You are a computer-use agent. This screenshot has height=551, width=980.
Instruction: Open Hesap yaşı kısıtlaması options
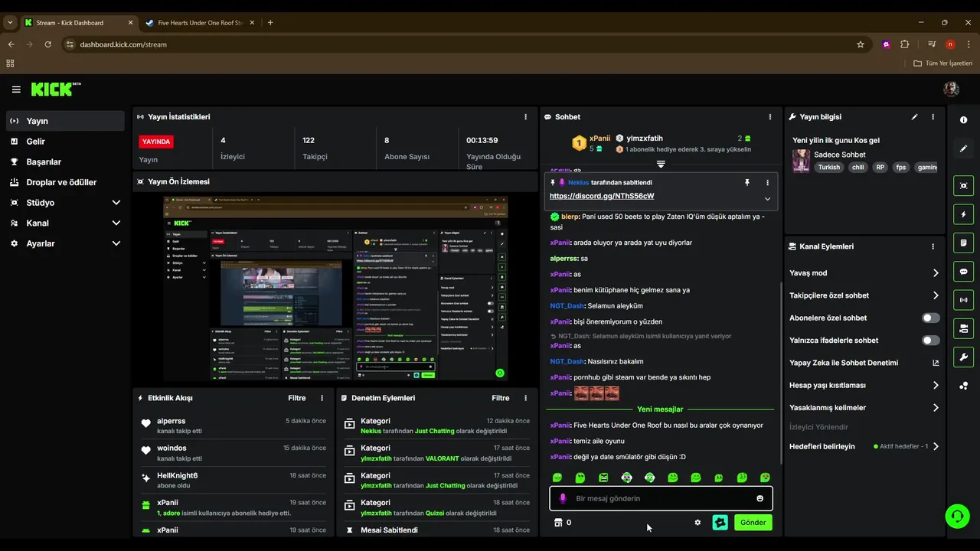click(864, 385)
